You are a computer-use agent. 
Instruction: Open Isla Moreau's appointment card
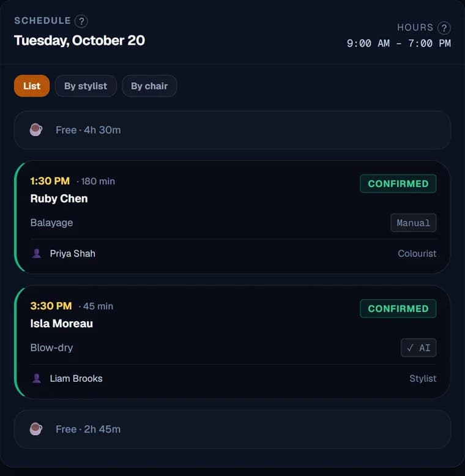click(x=232, y=342)
